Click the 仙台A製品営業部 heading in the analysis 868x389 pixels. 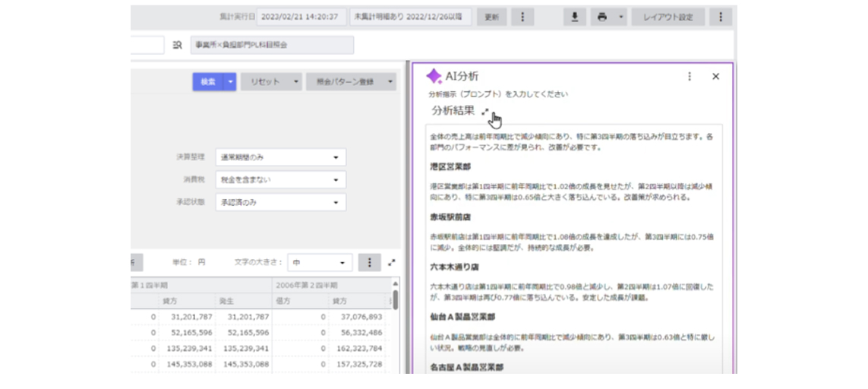point(462,317)
